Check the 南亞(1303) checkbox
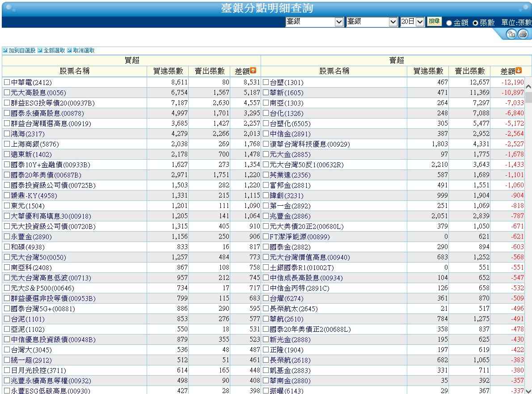This screenshot has height=394, width=532. (266, 103)
